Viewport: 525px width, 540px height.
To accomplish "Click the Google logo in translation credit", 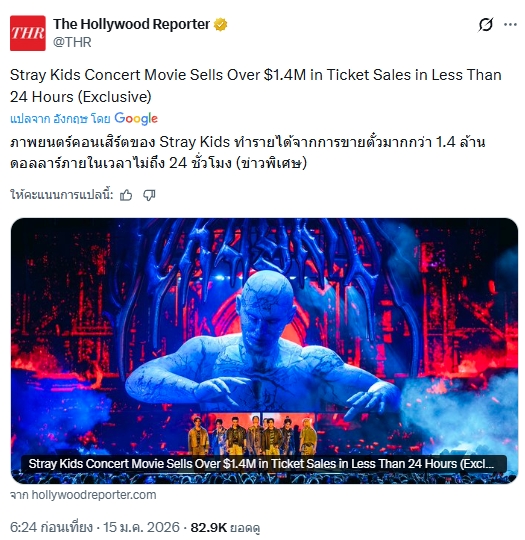I will click(x=136, y=118).
